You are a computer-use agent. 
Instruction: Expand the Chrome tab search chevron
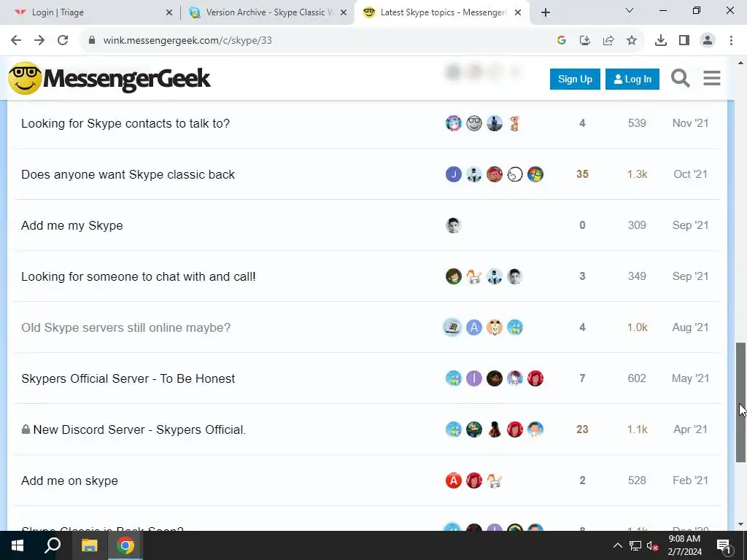630,10
